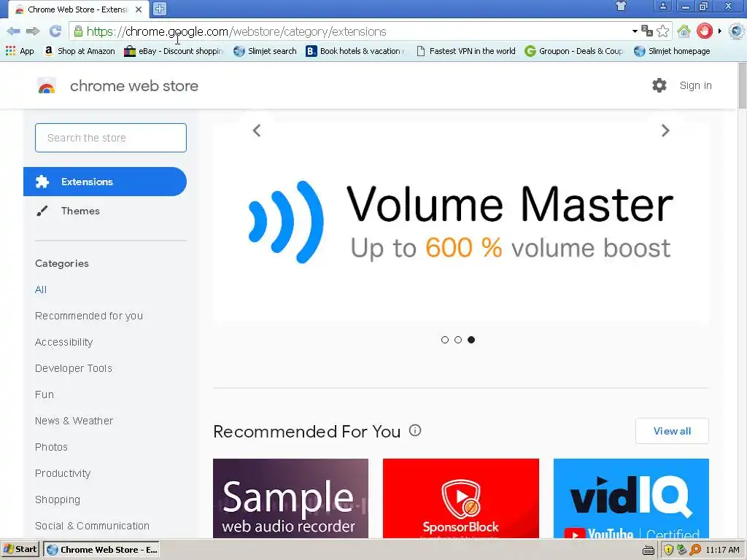Open vidIQ extension card
The height and width of the screenshot is (560, 747).
pyautogui.click(x=631, y=498)
